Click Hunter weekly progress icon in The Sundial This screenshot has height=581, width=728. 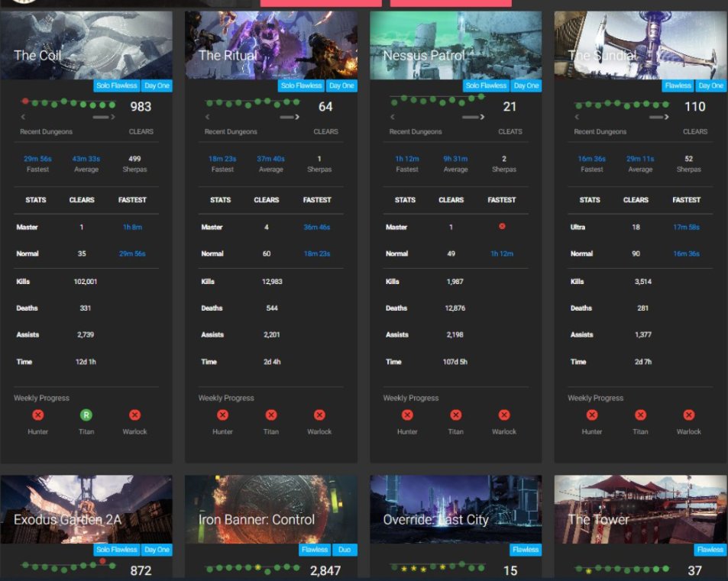pyautogui.click(x=592, y=415)
